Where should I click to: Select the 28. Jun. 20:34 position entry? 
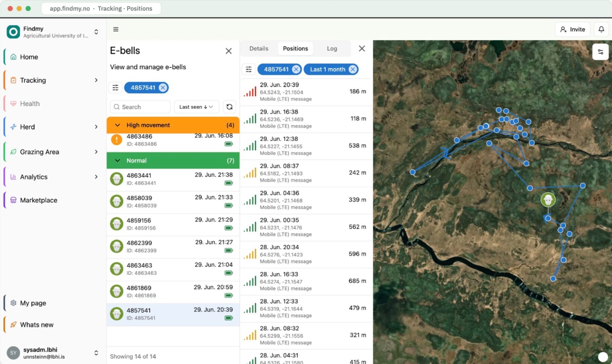(306, 254)
